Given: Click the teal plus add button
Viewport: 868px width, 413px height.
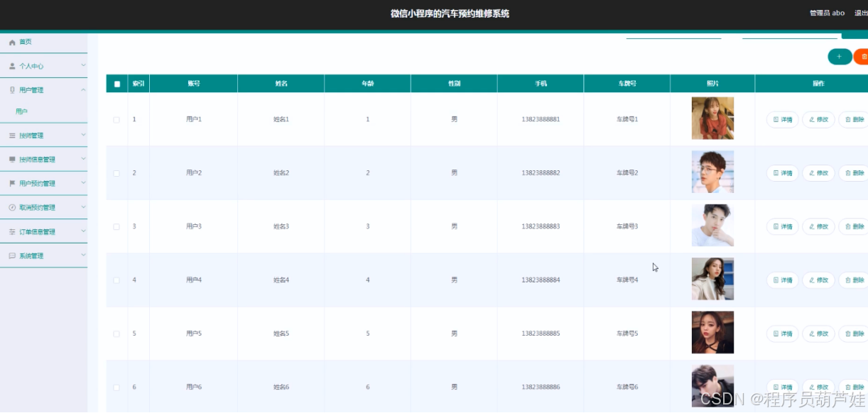Looking at the screenshot, I should tap(840, 57).
